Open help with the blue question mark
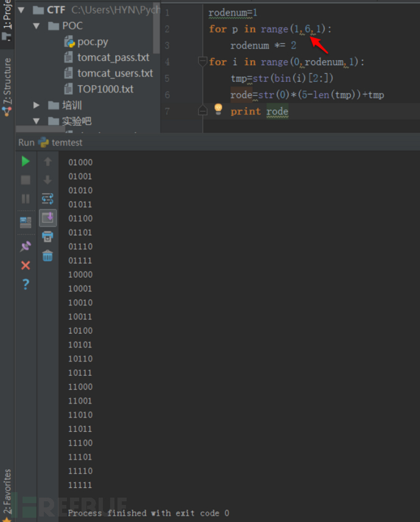The height and width of the screenshot is (522, 420). (x=26, y=284)
